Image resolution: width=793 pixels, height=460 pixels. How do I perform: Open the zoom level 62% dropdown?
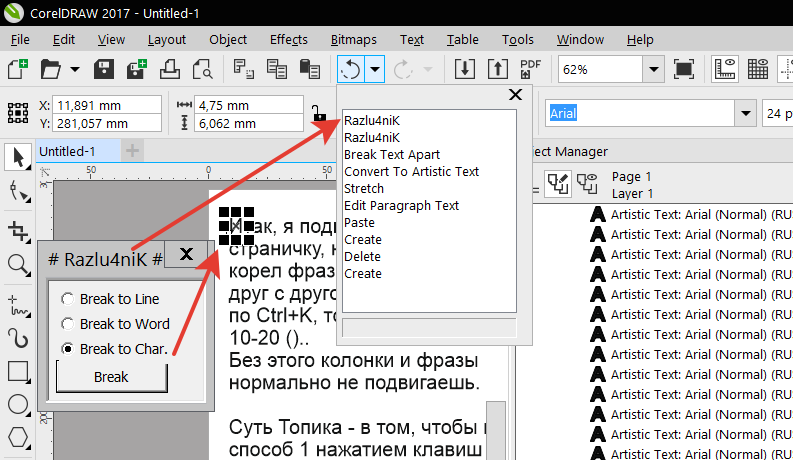(x=653, y=70)
